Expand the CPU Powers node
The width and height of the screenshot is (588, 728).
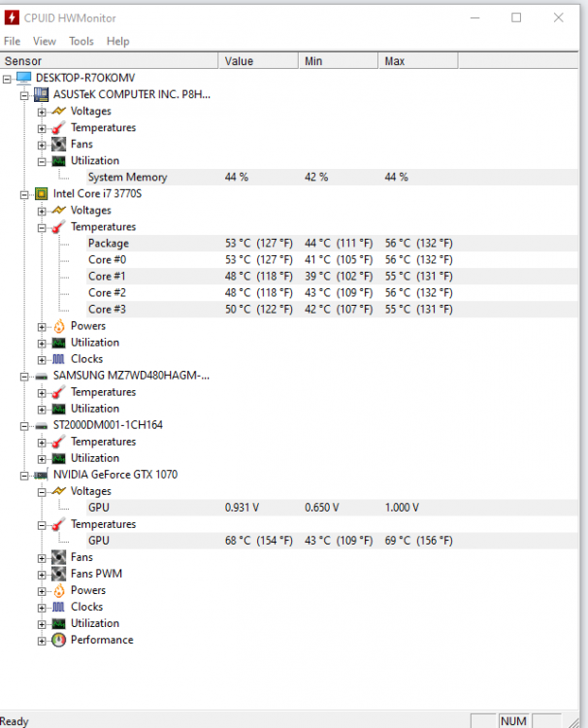(42, 327)
